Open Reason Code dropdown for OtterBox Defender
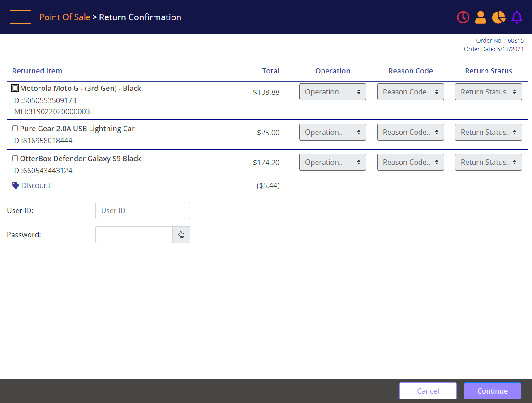The image size is (532, 403). (411, 162)
